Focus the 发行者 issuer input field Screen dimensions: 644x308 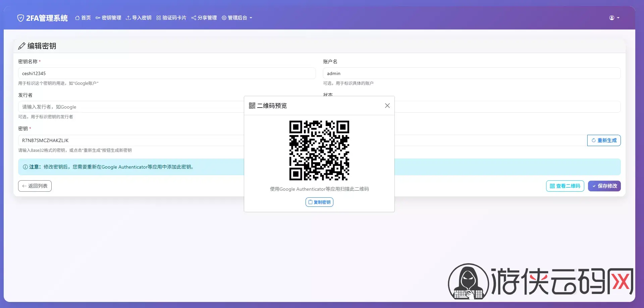click(131, 107)
